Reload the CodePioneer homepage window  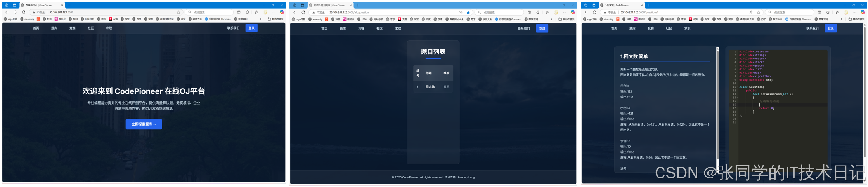(23, 12)
